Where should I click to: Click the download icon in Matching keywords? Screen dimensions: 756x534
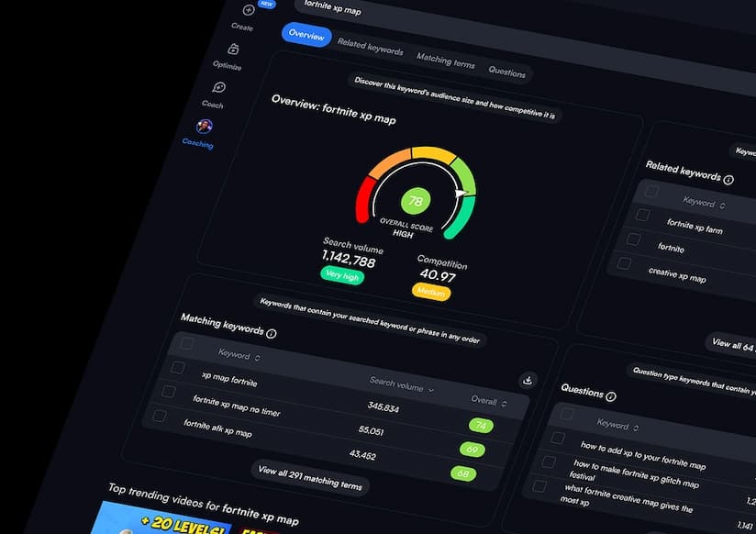[527, 380]
